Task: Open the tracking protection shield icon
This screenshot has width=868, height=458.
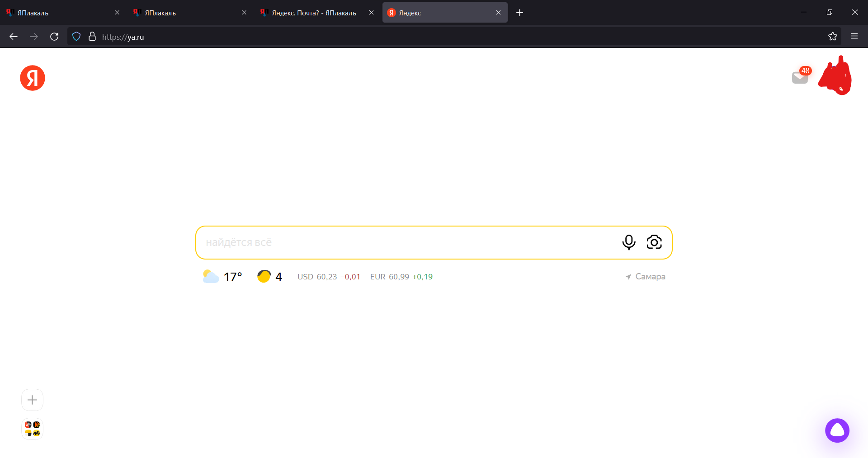Action: [76, 37]
